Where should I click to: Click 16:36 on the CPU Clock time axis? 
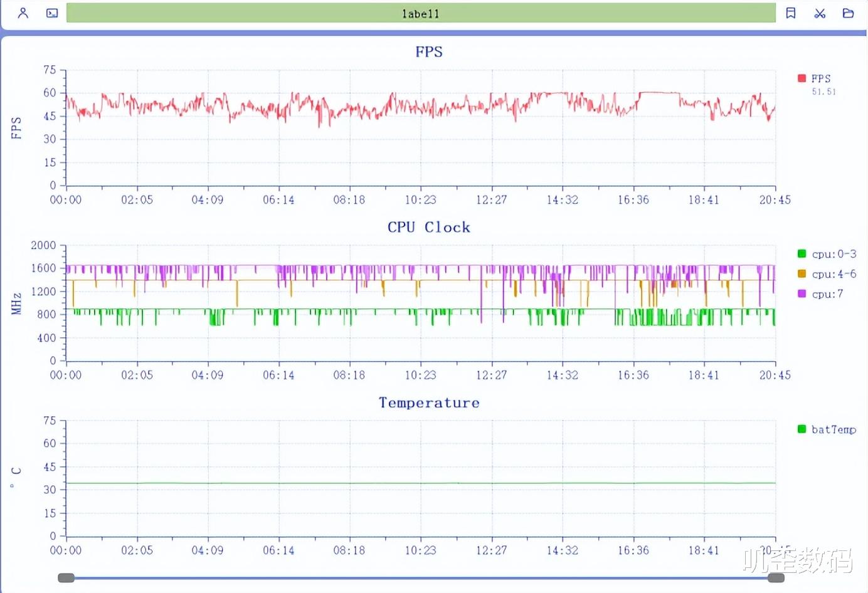(x=633, y=375)
